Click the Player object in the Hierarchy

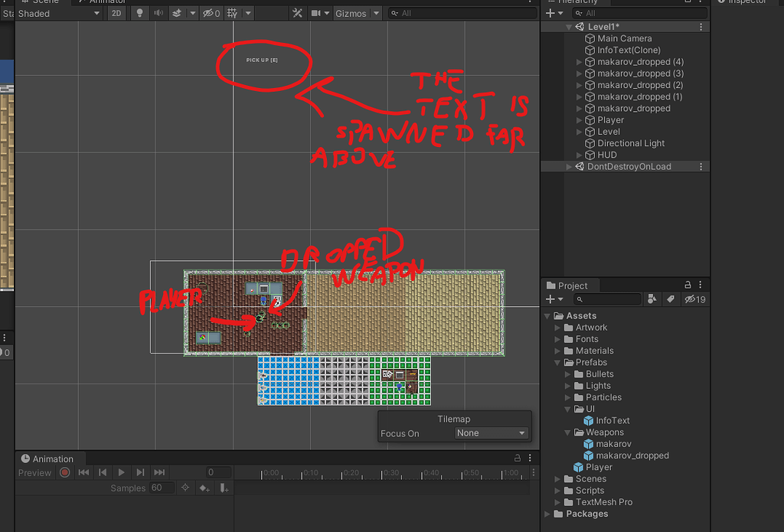coord(610,119)
